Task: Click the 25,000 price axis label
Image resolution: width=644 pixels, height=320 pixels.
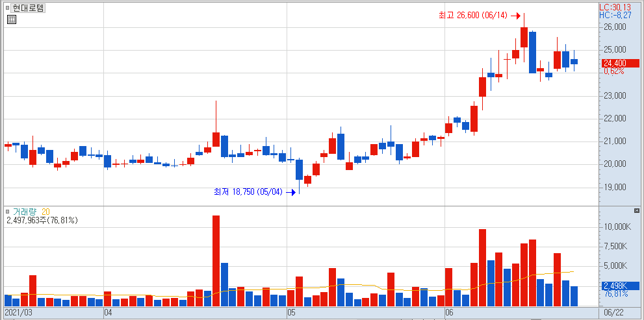Action: click(x=614, y=49)
